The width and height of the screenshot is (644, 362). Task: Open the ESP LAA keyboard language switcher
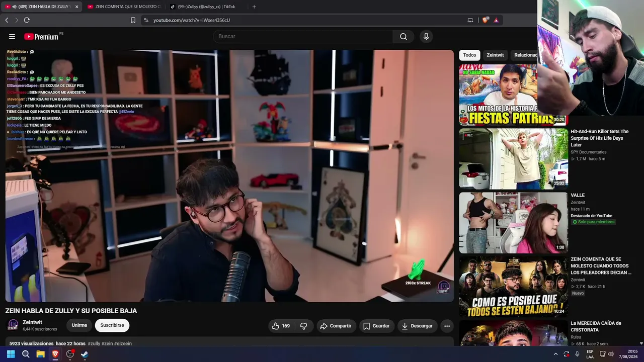[590, 354]
